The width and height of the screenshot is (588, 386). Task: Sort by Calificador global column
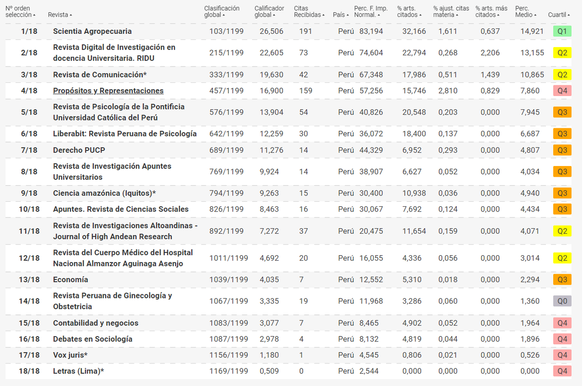click(x=269, y=11)
